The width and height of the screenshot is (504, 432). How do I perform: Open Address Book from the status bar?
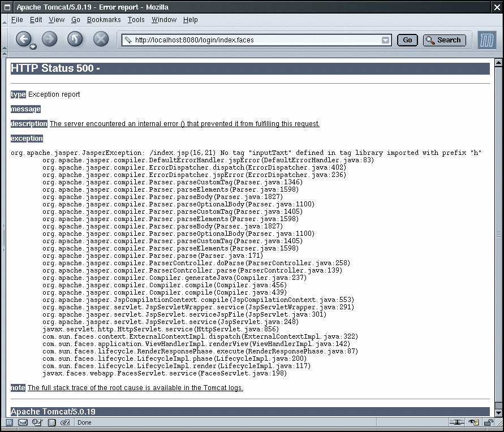click(51, 422)
